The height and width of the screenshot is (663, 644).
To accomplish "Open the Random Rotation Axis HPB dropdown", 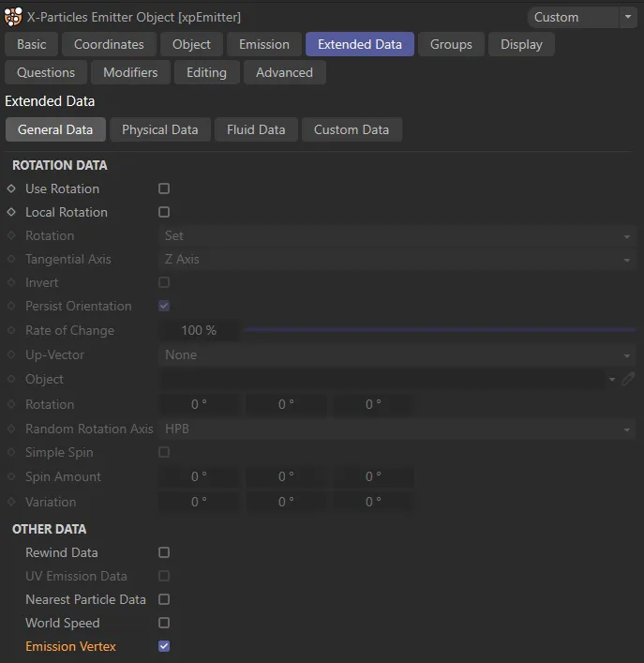I will [397, 429].
